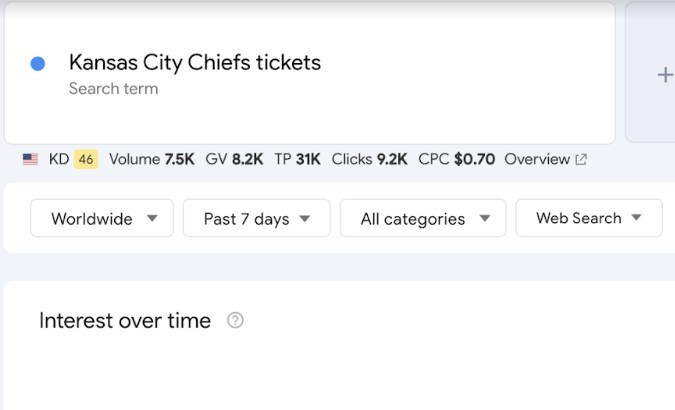Click the US flag country icon
Screen dimensions: 675x410
[31, 159]
